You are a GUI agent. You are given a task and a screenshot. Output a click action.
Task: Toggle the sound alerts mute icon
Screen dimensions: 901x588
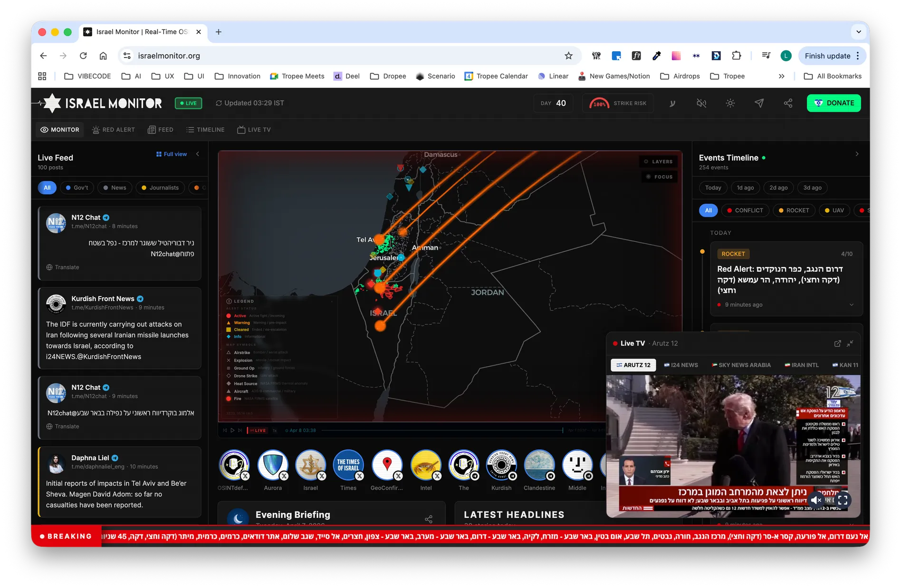click(701, 103)
